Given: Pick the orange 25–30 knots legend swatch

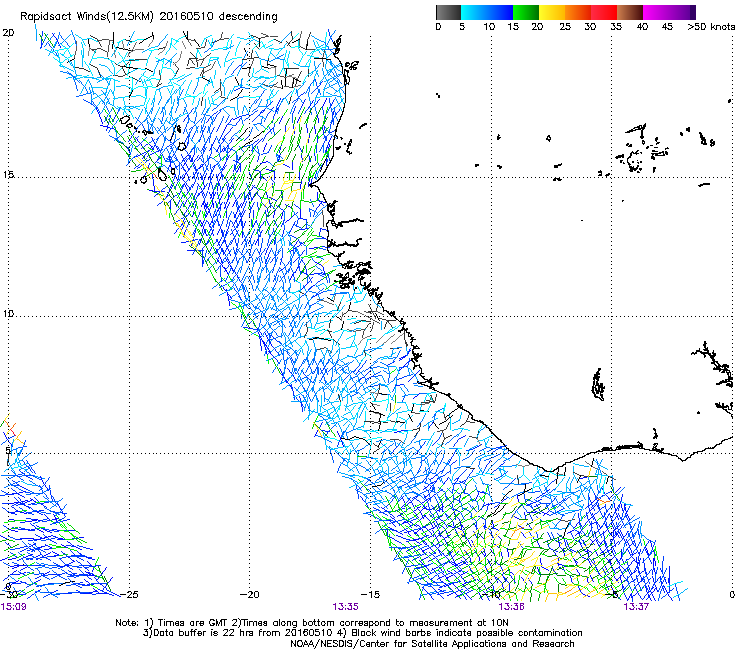Looking at the screenshot, I should (x=578, y=12).
